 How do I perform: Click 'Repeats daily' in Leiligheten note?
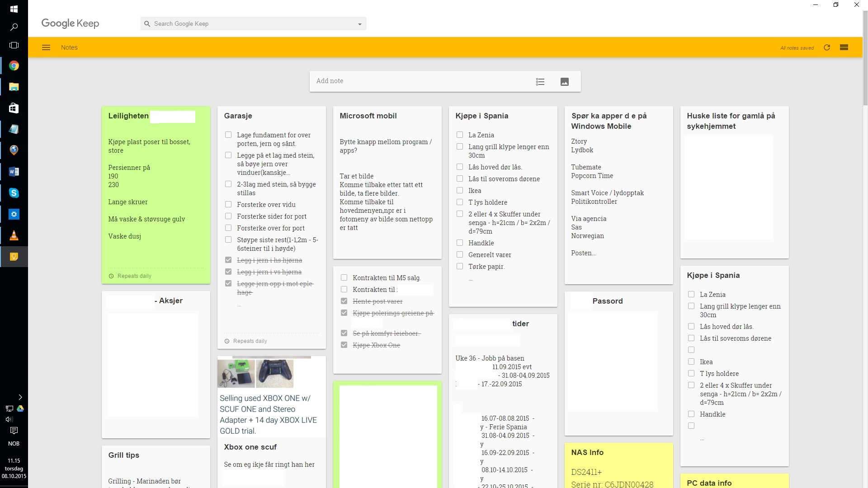pyautogui.click(x=134, y=276)
